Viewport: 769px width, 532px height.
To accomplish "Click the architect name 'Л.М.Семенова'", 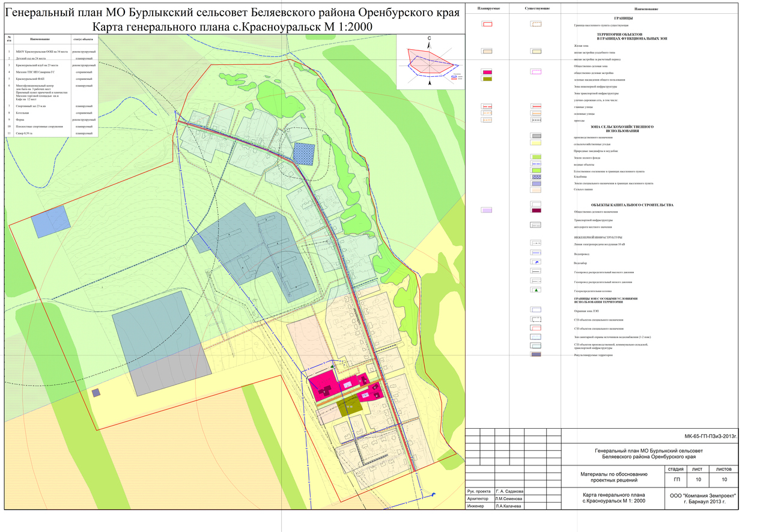I will point(509,499).
